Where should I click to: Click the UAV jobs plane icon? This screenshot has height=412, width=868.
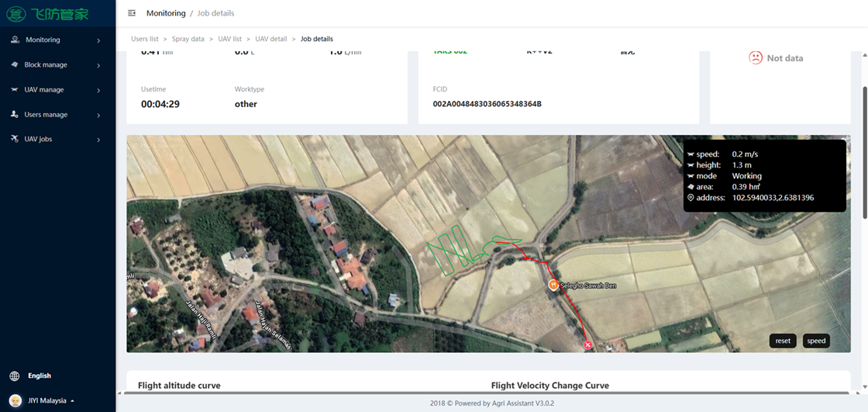tap(15, 139)
